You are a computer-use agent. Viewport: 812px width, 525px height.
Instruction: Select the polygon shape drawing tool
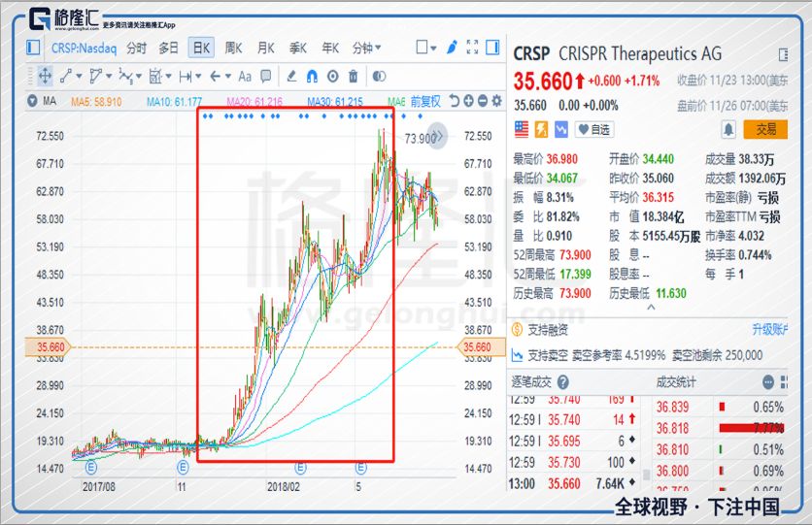tap(95, 77)
